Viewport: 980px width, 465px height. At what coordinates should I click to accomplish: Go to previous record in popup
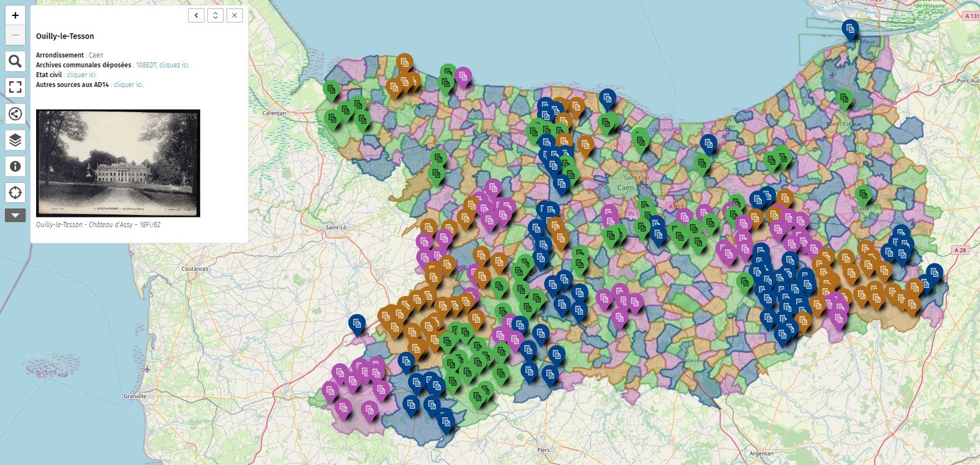point(196,15)
